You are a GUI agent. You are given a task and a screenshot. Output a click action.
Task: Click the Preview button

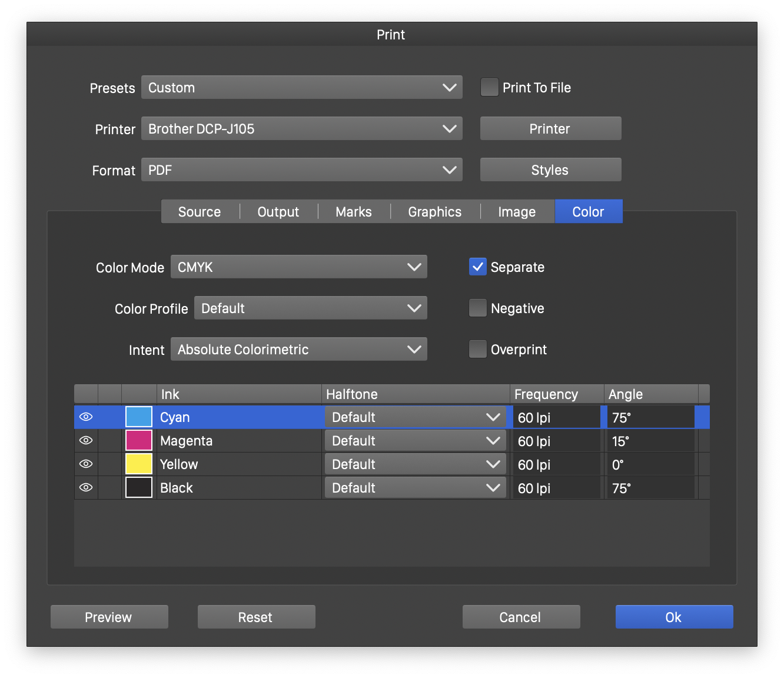tap(109, 617)
